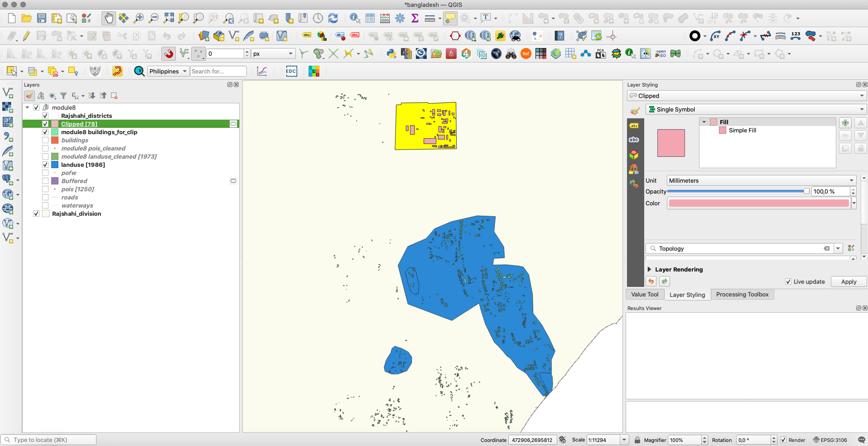Image resolution: width=868 pixels, height=446 pixels.
Task: Expand the Layer Rendering section
Action: (x=649, y=269)
